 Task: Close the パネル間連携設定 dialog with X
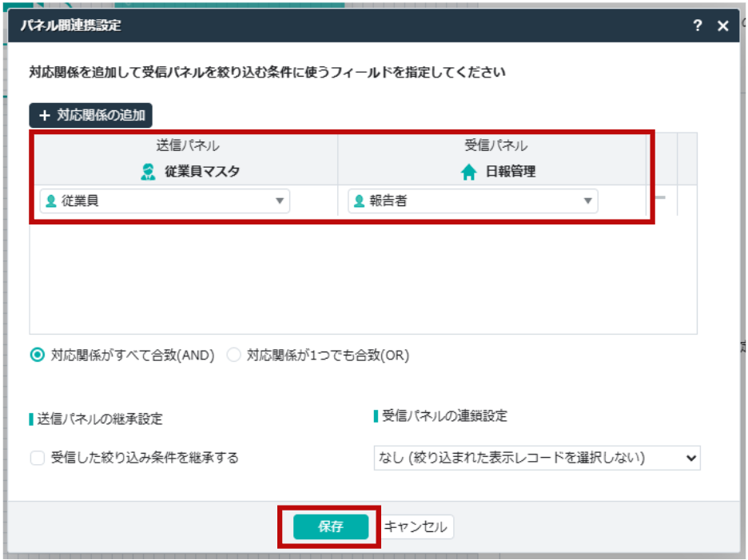point(722,26)
